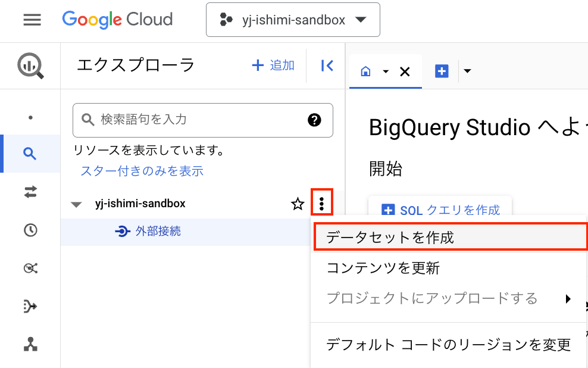The height and width of the screenshot is (368, 588).
Task: Open the Analytics Hub icon in sidebar
Action: click(30, 268)
